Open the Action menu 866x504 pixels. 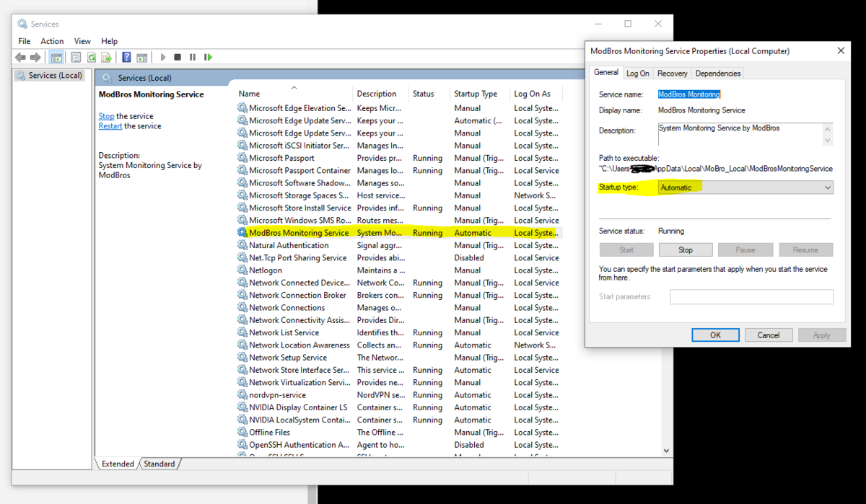click(x=52, y=41)
